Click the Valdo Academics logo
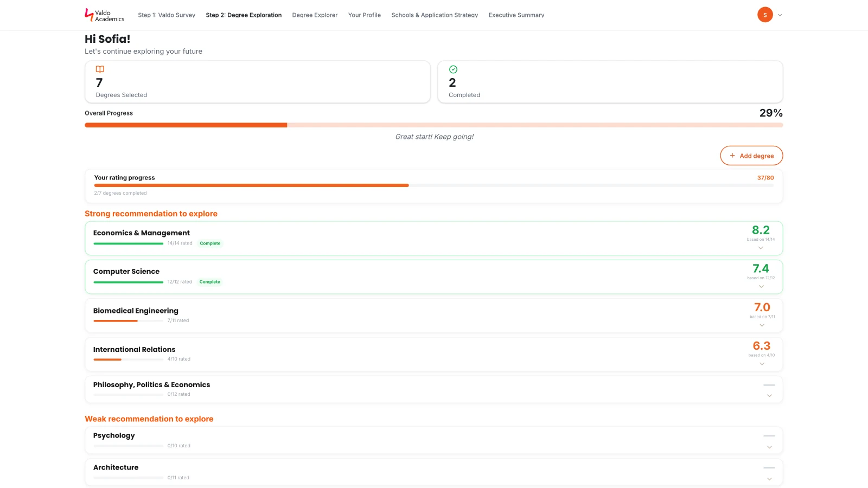 coord(105,15)
